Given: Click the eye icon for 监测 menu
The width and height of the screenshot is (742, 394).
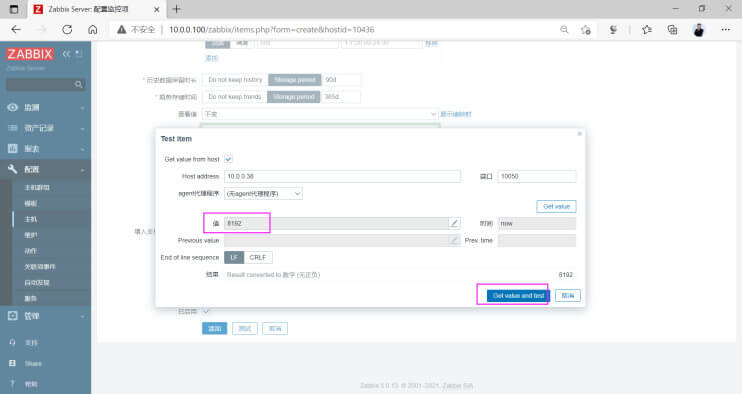Looking at the screenshot, I should point(13,107).
